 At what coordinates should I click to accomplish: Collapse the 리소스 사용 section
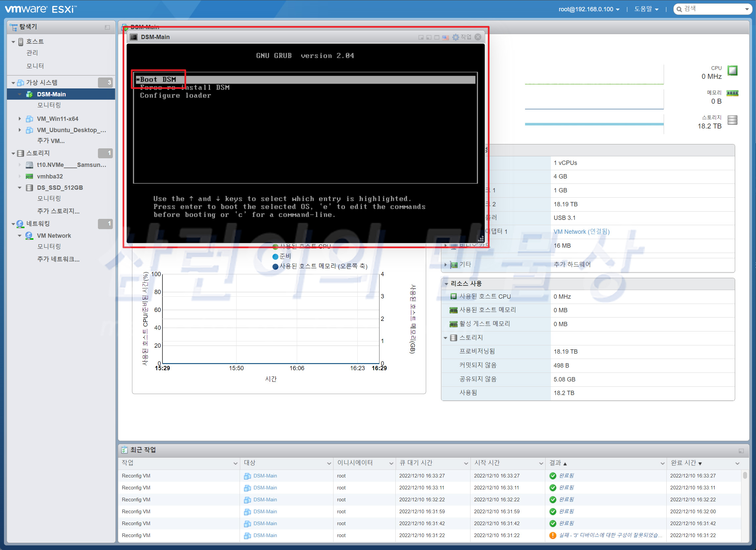[446, 284]
